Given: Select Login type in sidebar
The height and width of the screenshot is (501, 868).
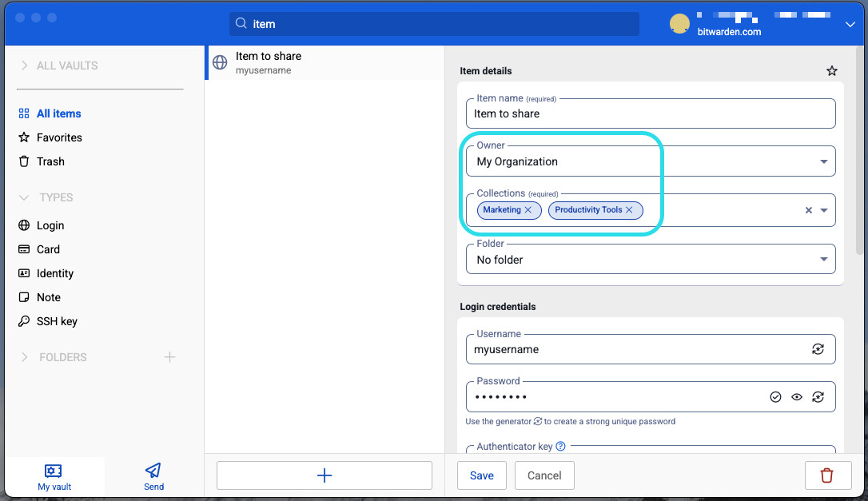Looking at the screenshot, I should pos(50,225).
